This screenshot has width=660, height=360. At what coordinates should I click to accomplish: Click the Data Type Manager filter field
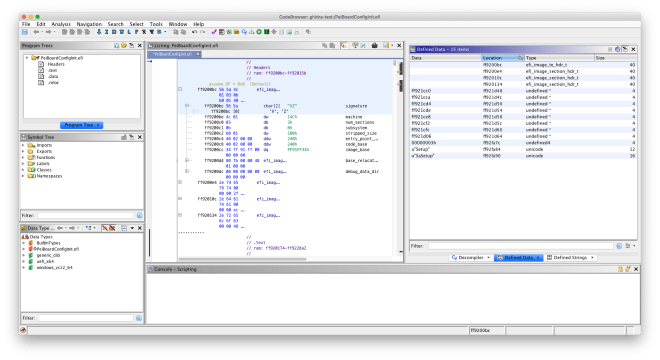[x=86, y=318]
